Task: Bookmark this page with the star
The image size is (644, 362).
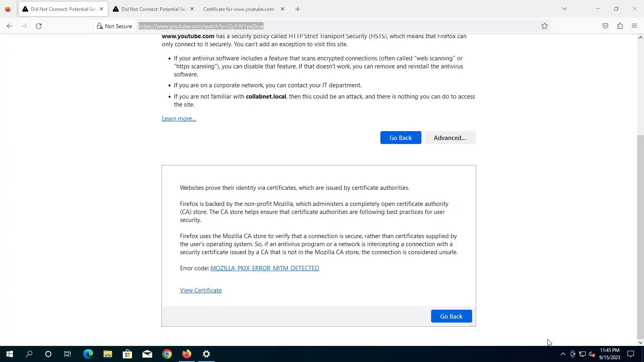Action: [545, 26]
